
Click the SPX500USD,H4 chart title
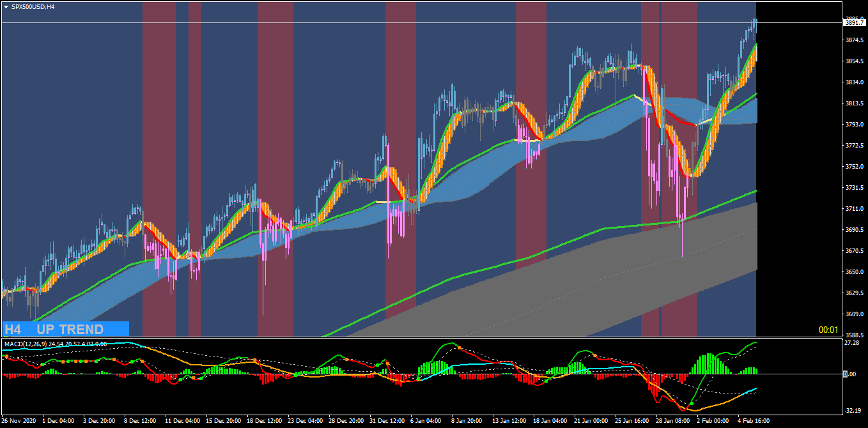33,6
